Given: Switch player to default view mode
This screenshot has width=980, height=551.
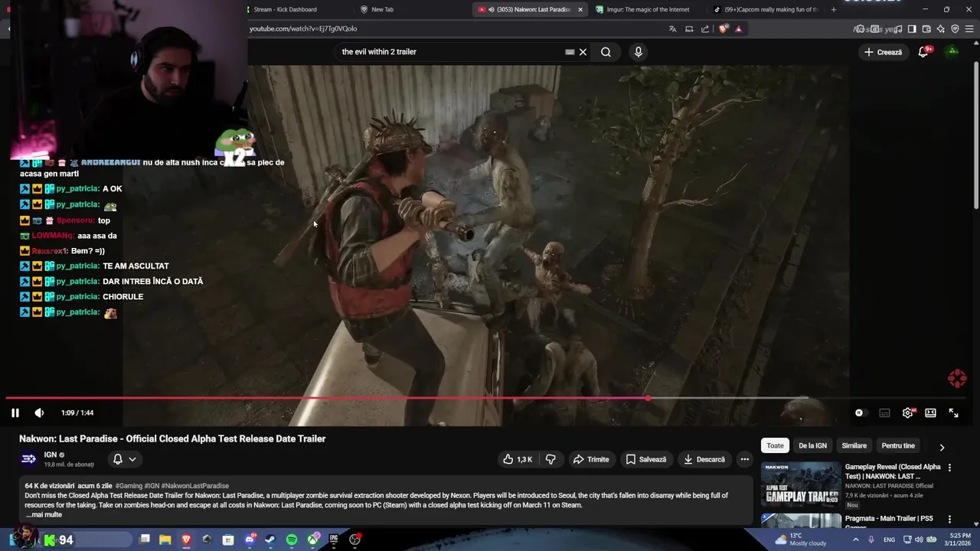Looking at the screenshot, I should point(930,412).
